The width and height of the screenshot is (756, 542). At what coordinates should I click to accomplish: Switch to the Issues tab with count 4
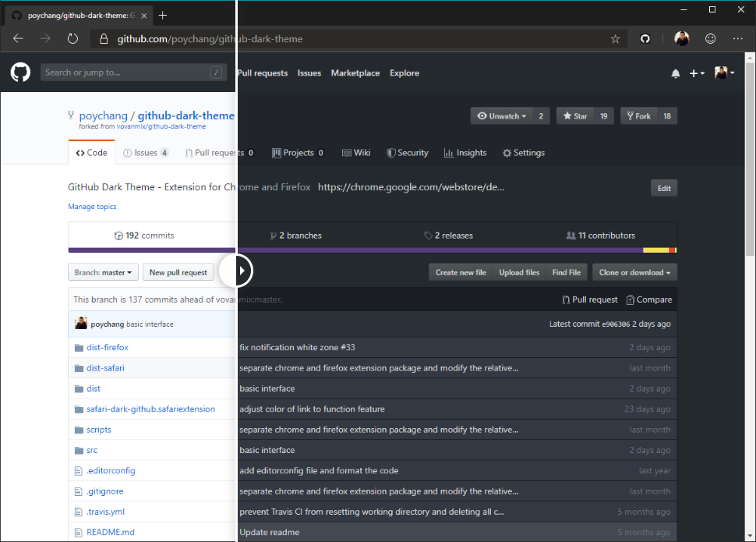pos(146,153)
